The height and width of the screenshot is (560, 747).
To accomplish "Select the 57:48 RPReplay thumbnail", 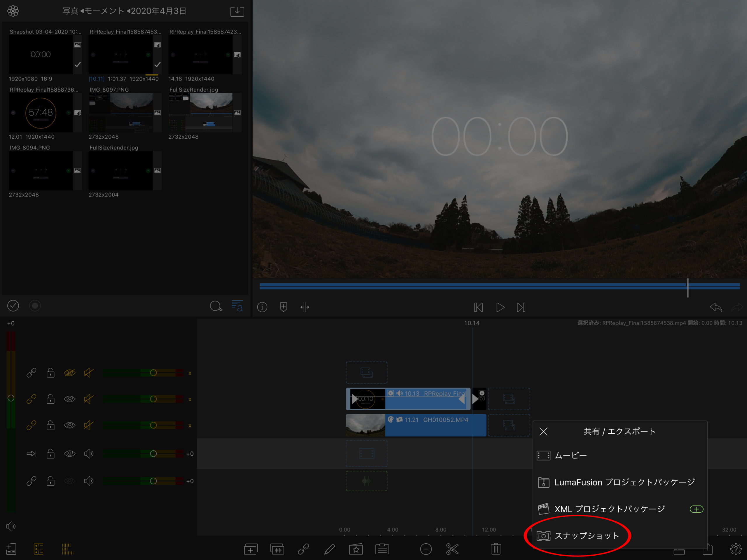I will click(41, 113).
